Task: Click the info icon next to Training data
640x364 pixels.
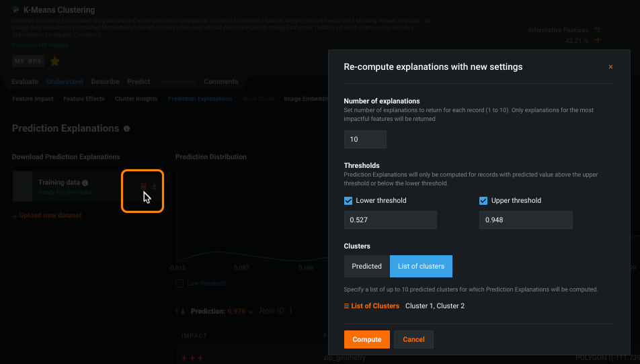Action: point(85,183)
